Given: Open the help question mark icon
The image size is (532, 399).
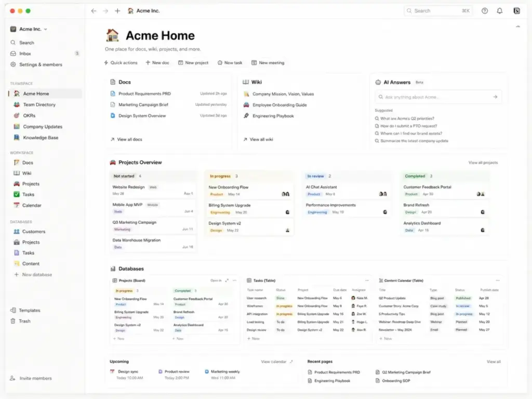Looking at the screenshot, I should 485,11.
